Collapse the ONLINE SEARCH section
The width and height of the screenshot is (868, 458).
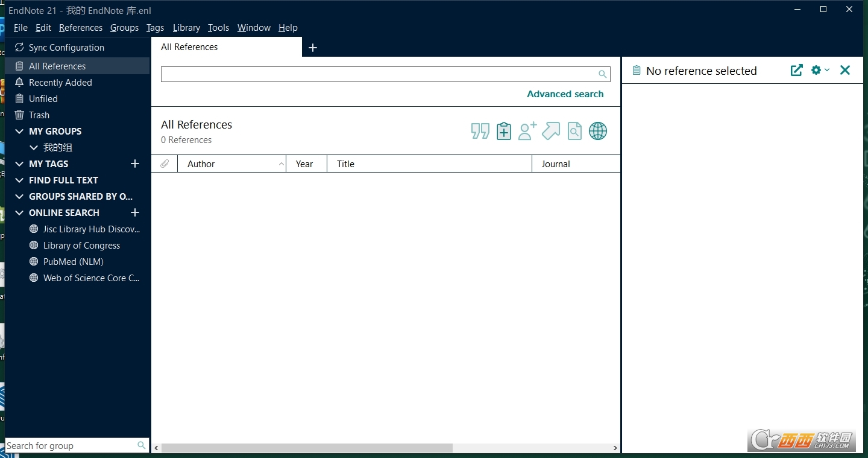(x=19, y=212)
